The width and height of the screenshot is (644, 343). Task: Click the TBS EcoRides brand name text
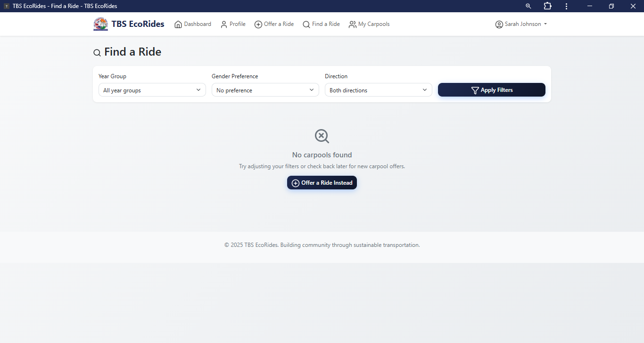138,24
